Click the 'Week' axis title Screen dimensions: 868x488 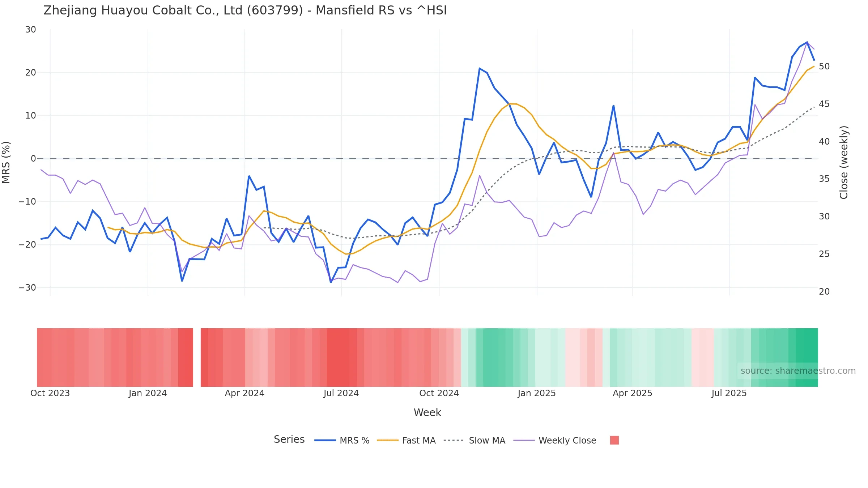point(427,412)
